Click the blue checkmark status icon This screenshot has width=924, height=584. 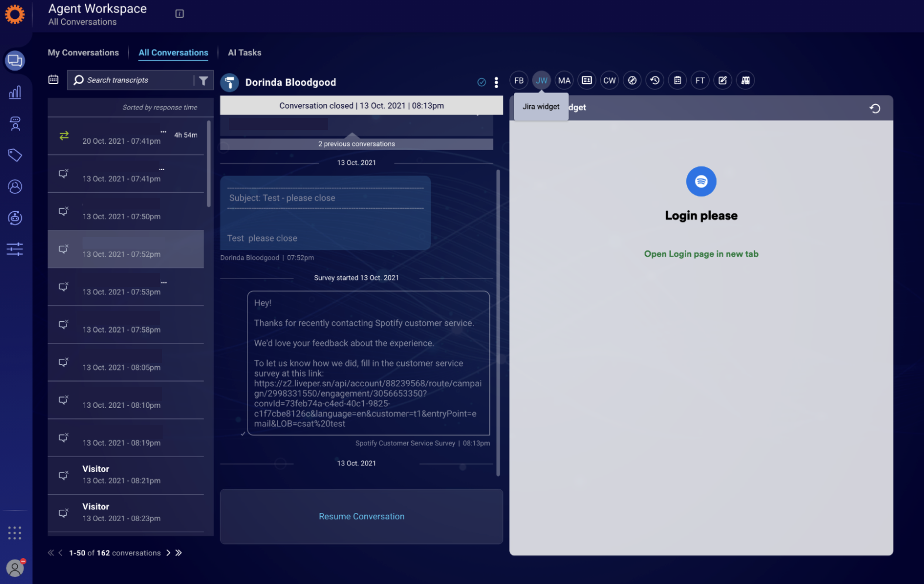[481, 82]
